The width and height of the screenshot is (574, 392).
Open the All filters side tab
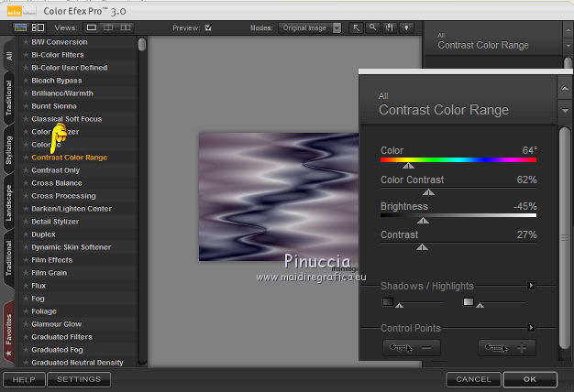click(9, 56)
